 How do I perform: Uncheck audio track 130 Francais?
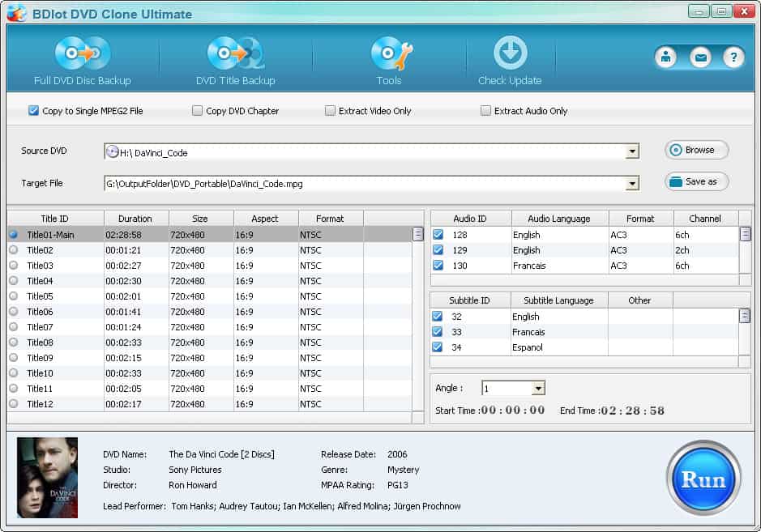438,266
